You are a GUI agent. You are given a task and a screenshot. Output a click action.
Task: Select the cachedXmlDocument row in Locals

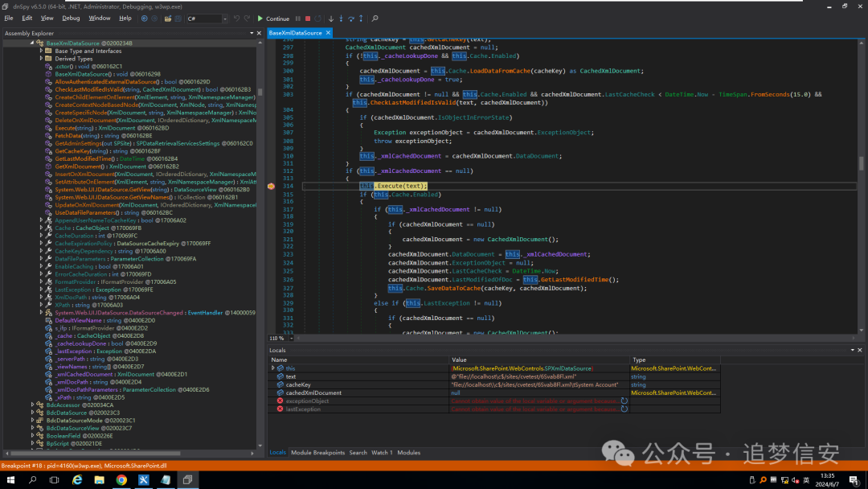click(493, 393)
